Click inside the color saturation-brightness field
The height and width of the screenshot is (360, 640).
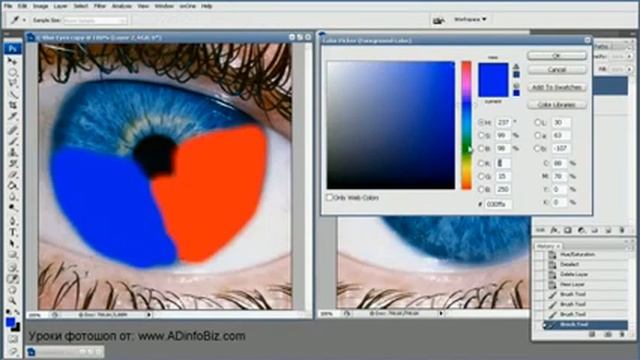391,125
